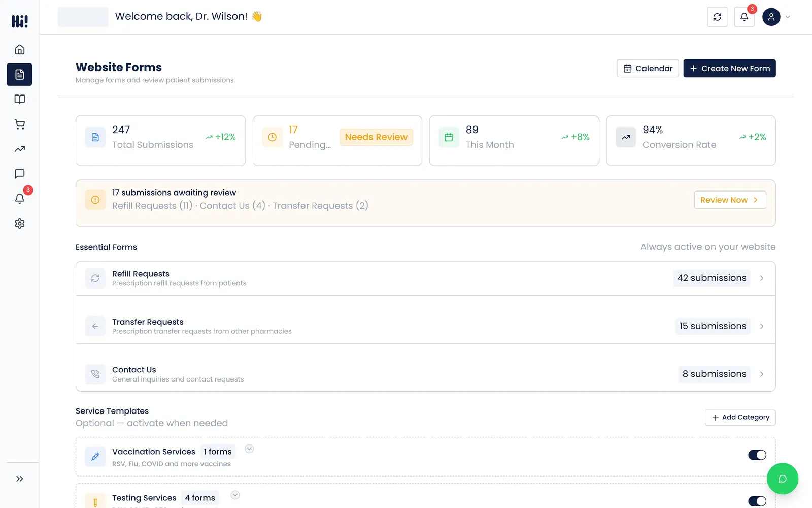Open the trending analytics icon in sidebar

click(x=20, y=149)
